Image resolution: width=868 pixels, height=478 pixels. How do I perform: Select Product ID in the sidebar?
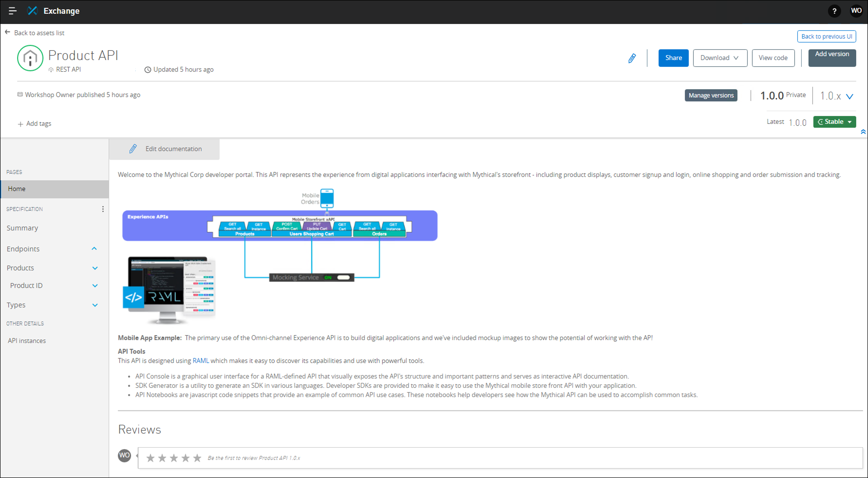[x=26, y=286]
